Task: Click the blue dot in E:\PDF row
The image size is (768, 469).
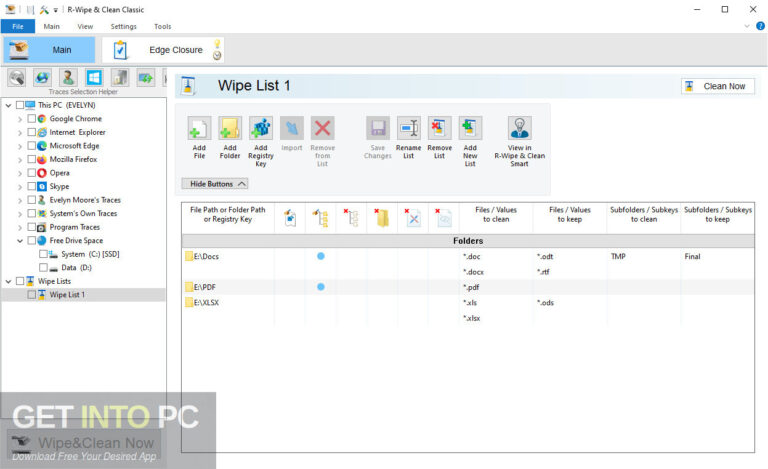Action: point(321,287)
